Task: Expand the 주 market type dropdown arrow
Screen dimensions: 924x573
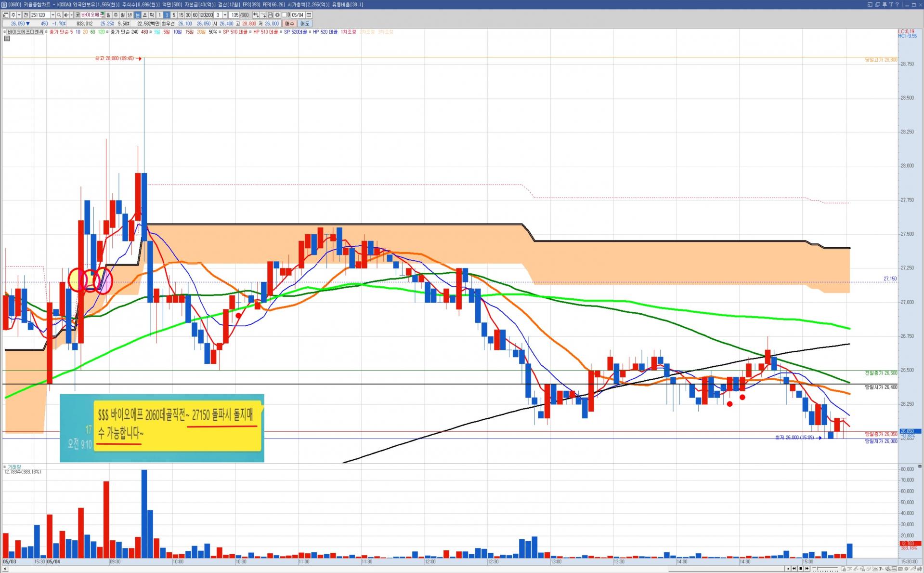Action: pyautogui.click(x=19, y=15)
